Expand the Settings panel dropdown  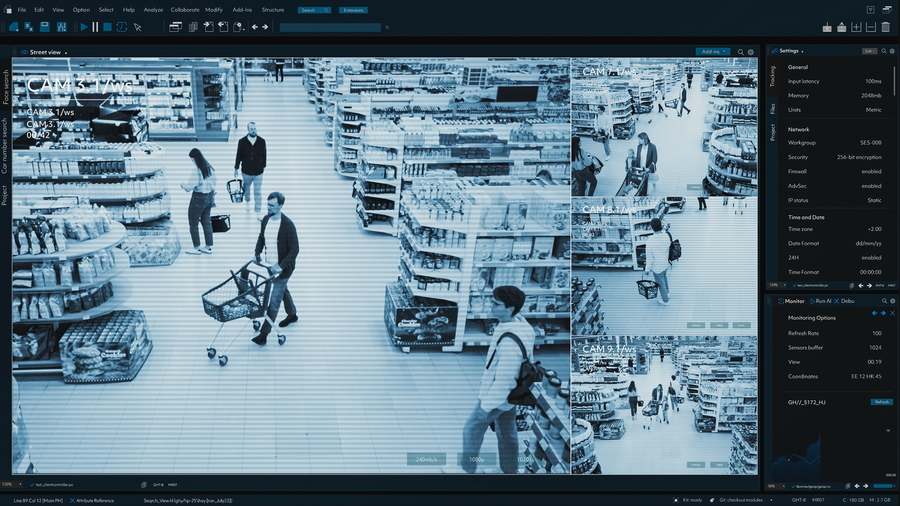(802, 51)
